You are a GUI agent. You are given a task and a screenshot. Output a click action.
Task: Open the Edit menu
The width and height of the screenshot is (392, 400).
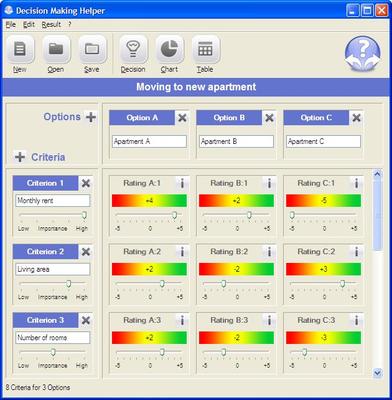click(x=29, y=25)
